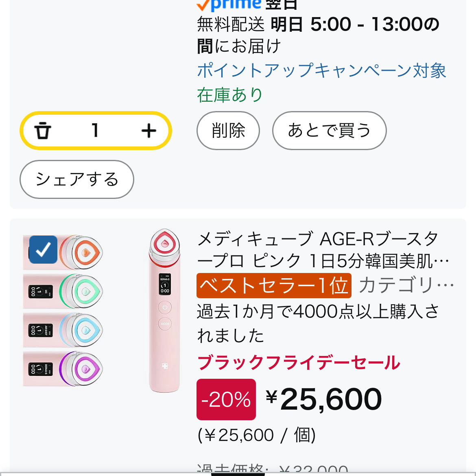Viewport: 476px width, 476px height.
Task: Click the ブラックフライデーセール sale link
Action: (298, 362)
